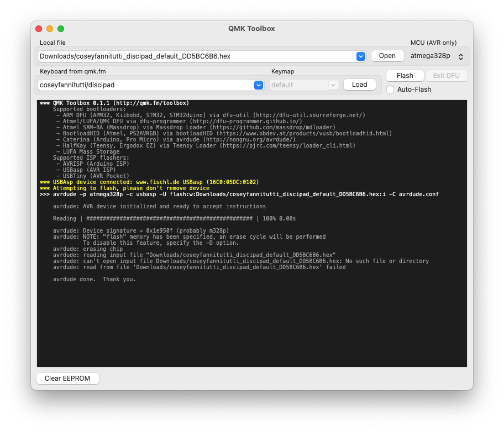Click the "read from file ... failed" line

pos(200,267)
